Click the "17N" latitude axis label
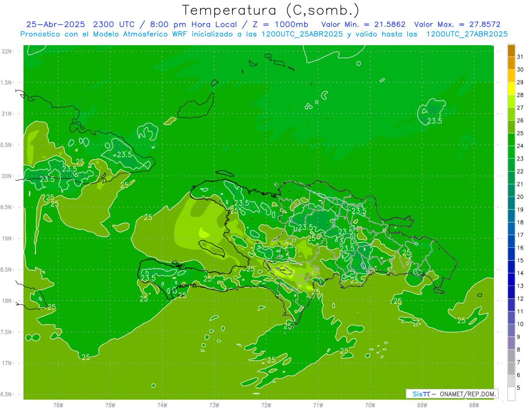This screenshot has height=411, width=532. tap(7, 363)
